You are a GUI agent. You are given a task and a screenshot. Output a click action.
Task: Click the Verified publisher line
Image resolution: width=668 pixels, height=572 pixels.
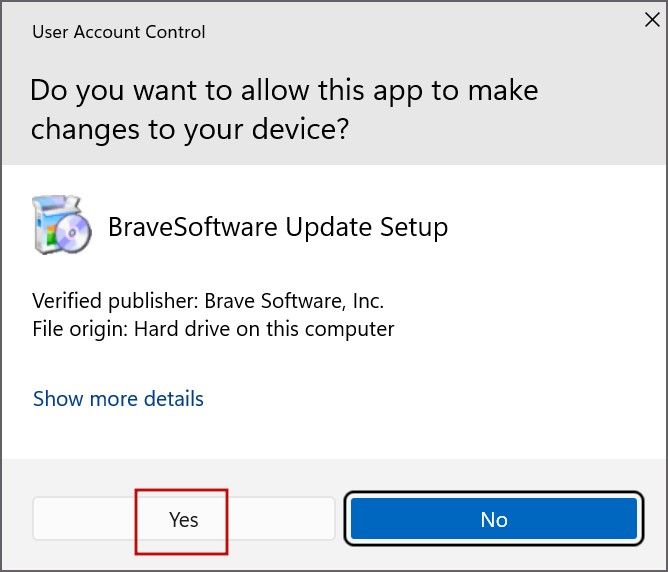pyautogui.click(x=208, y=300)
